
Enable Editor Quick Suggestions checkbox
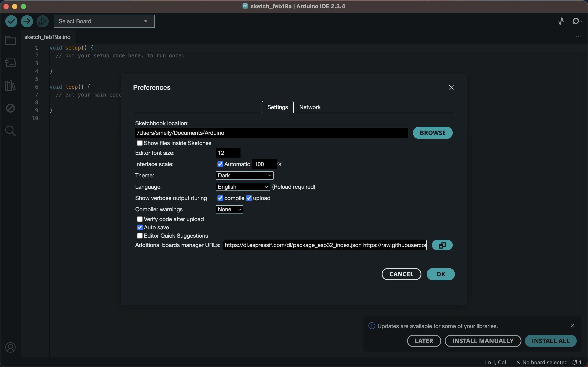click(x=140, y=236)
